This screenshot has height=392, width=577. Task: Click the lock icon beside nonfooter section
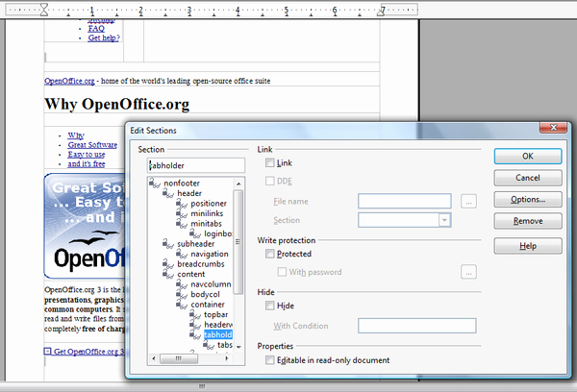(x=155, y=183)
